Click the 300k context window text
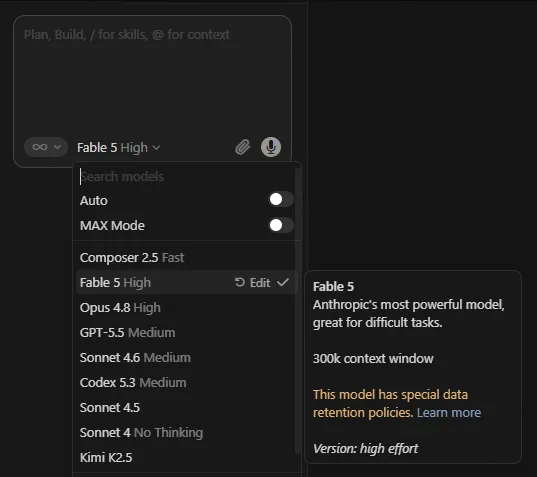The height and width of the screenshot is (477, 537). pos(373,359)
